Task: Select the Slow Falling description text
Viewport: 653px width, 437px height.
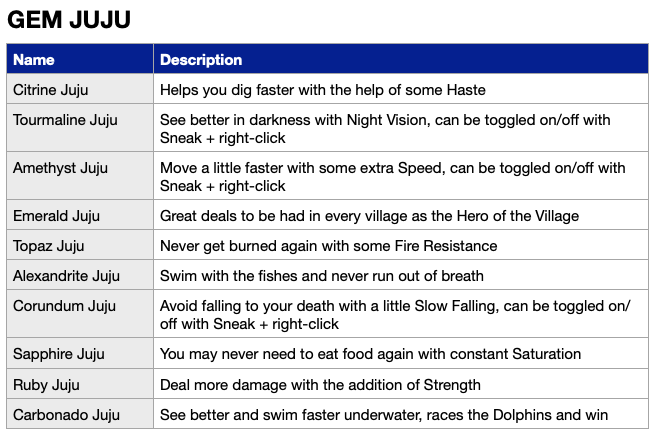Action: click(395, 315)
